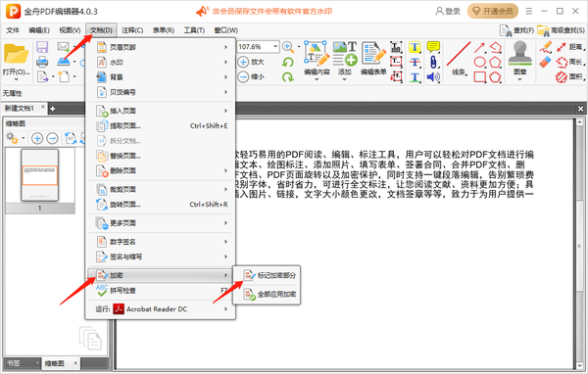Screen dimensions: 588x374
Task: Select the paperclip attachment tool
Action: click(433, 63)
